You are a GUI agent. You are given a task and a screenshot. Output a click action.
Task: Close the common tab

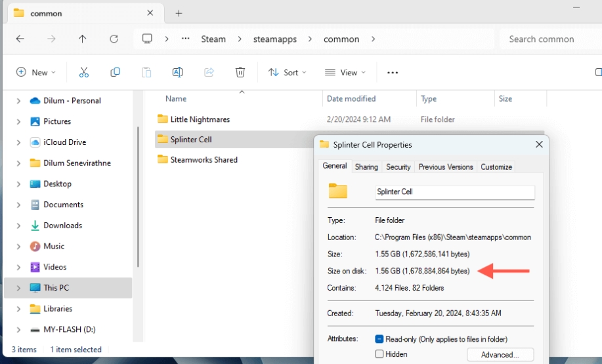[150, 13]
